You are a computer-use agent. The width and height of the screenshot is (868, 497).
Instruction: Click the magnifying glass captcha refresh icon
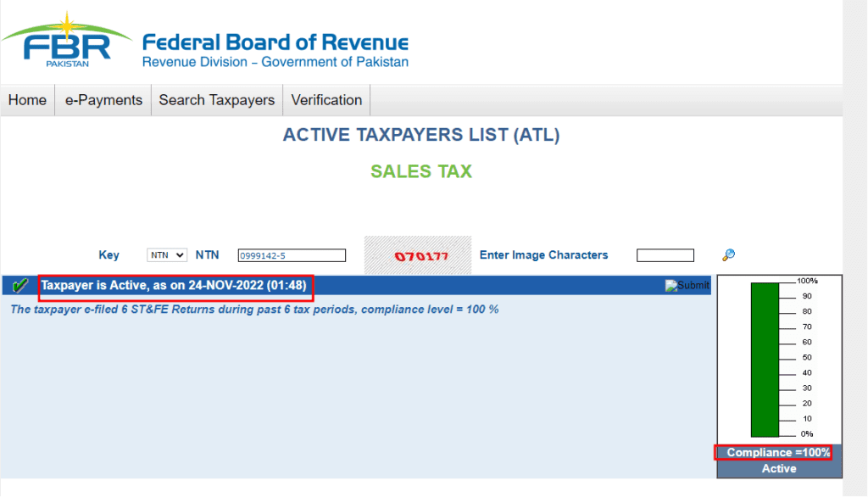click(x=727, y=255)
